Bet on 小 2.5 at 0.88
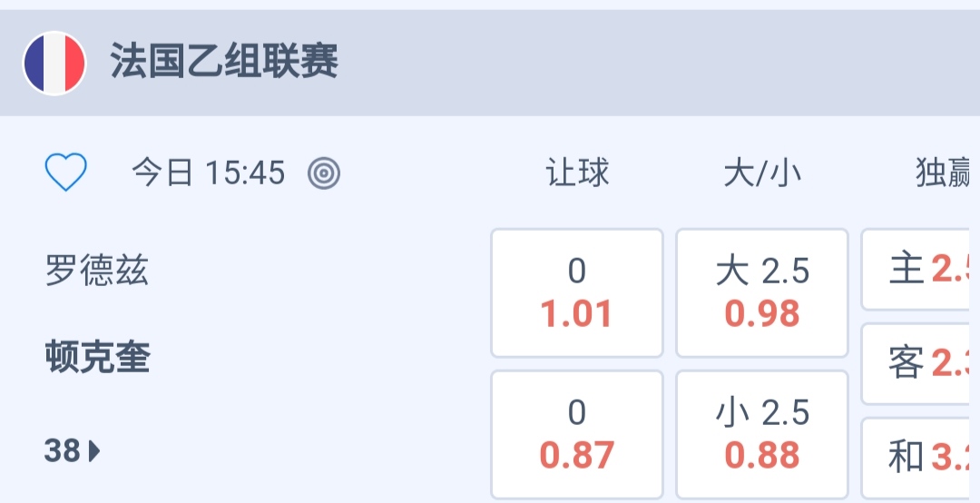 [x=762, y=434]
